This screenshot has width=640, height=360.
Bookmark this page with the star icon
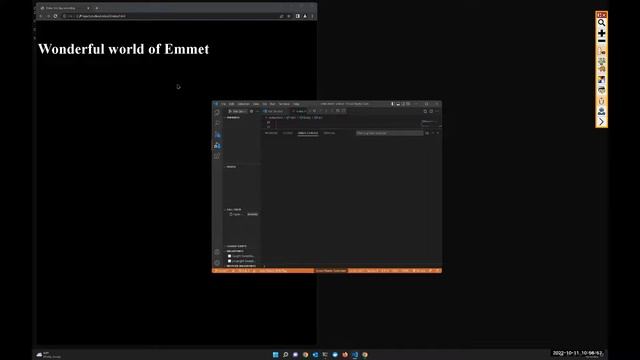click(289, 16)
